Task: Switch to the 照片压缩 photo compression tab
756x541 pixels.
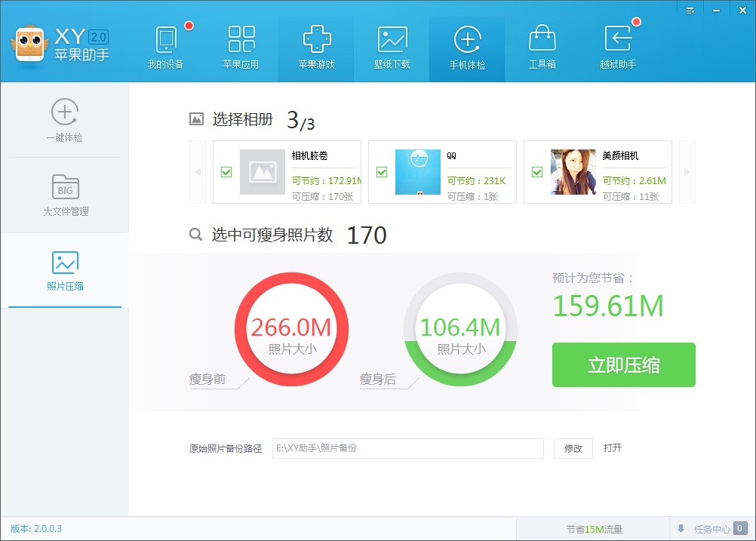Action: pyautogui.click(x=64, y=270)
